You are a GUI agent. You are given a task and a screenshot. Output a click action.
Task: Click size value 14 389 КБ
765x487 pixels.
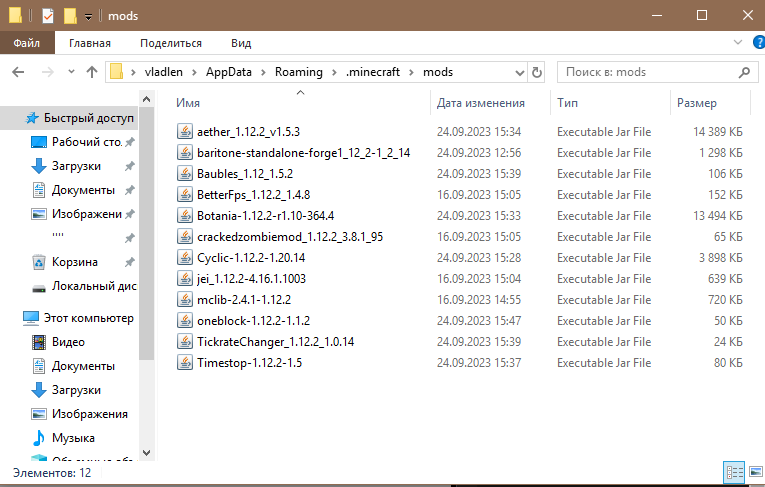pos(718,132)
